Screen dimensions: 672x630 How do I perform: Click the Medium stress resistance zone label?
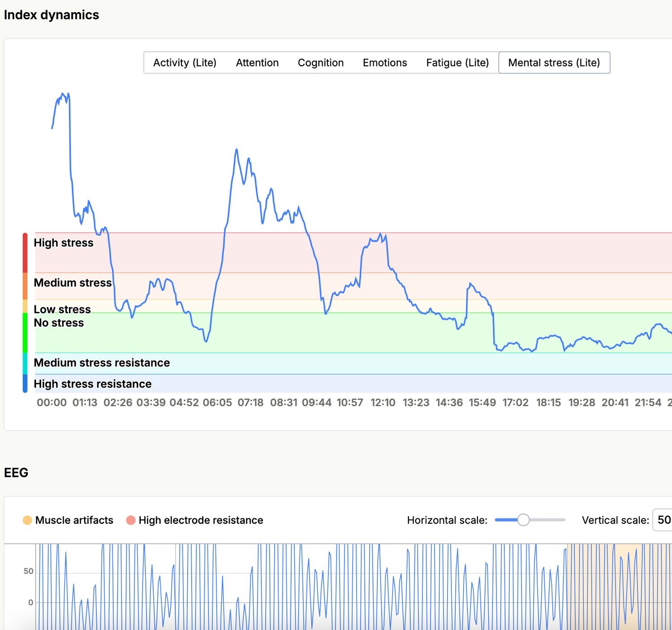(x=102, y=363)
